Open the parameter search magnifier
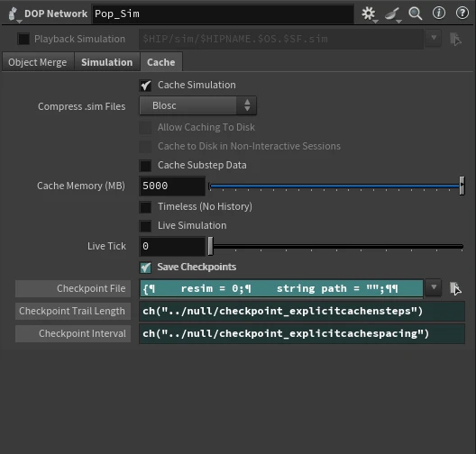Screen dimensions: 476x454 click(416, 14)
